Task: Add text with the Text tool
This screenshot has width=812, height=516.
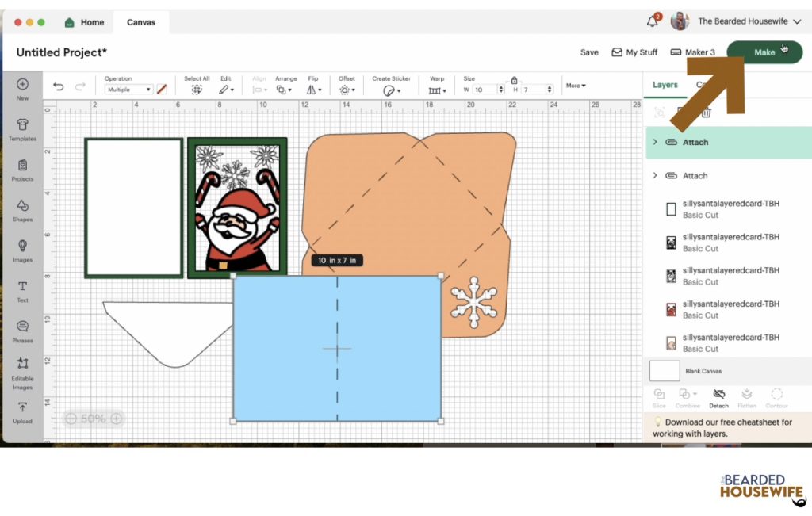Action: coord(22,290)
